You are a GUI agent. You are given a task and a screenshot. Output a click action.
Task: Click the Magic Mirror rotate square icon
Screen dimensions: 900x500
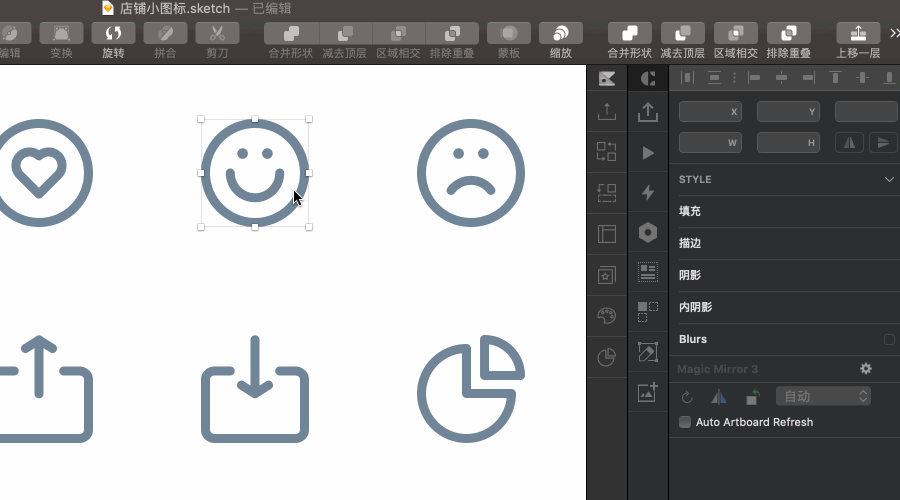752,397
